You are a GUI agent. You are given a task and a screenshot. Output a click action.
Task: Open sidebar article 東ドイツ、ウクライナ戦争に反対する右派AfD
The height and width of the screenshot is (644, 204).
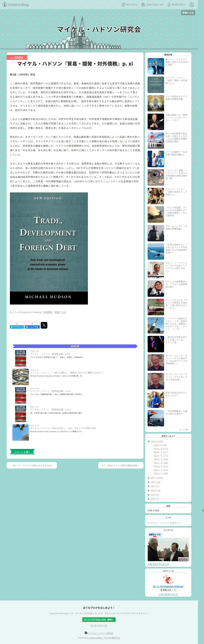[177, 62]
